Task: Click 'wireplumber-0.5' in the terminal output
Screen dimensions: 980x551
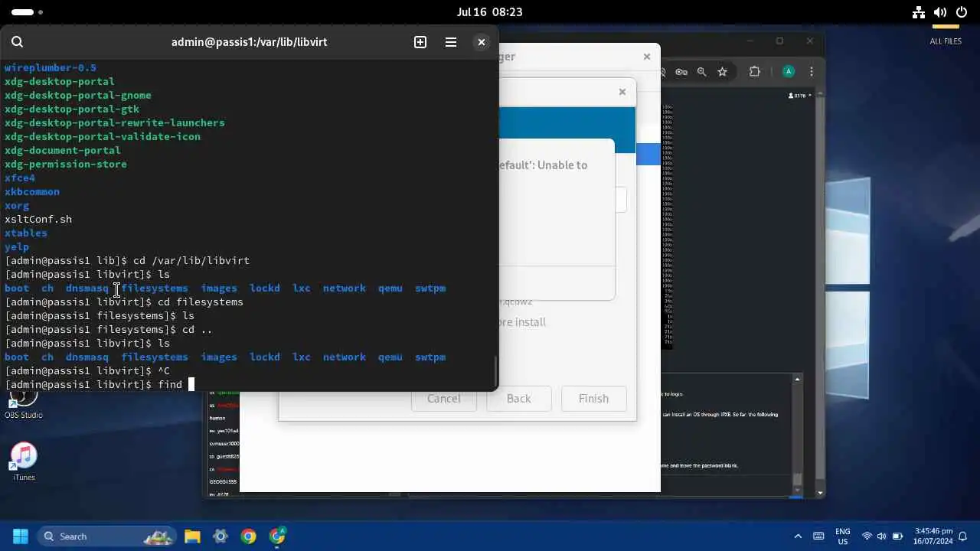Action: (x=51, y=68)
